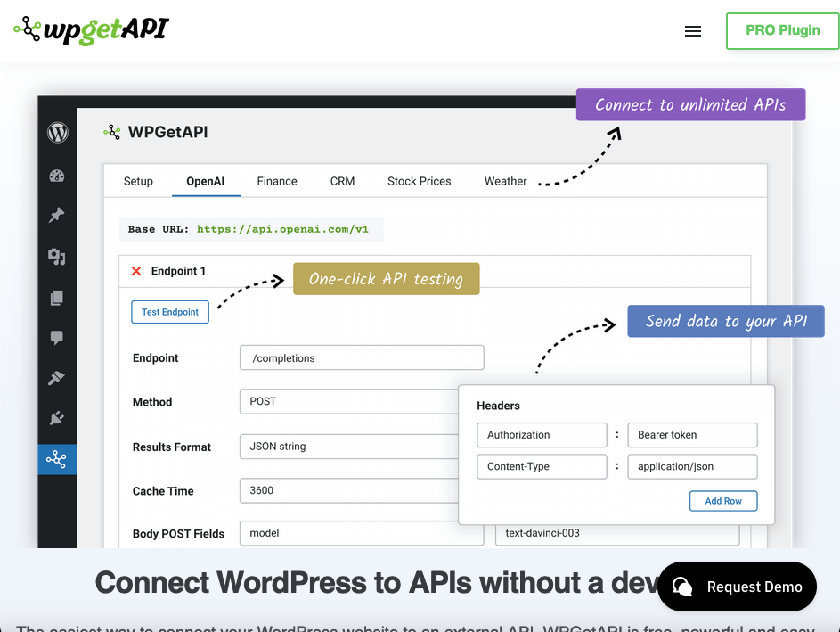Image resolution: width=840 pixels, height=632 pixels.
Task: Click the Send data to your API label
Action: 726,321
